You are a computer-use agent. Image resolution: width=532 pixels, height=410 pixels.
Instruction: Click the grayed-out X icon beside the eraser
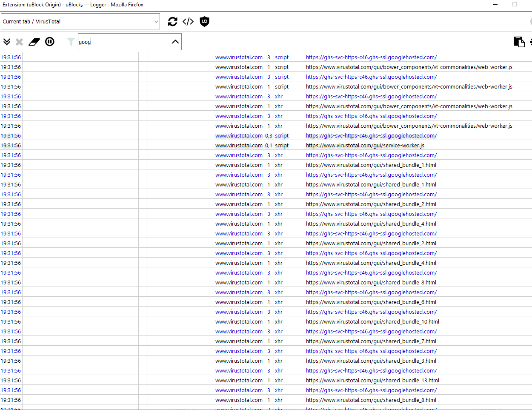coord(19,42)
